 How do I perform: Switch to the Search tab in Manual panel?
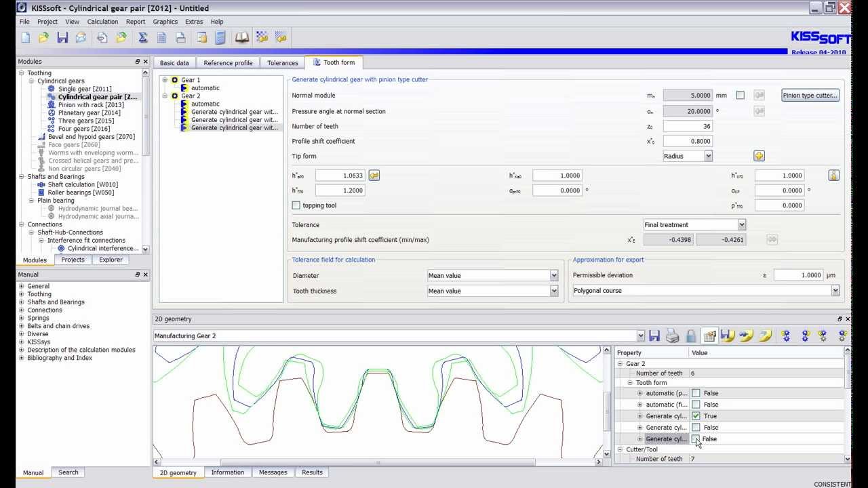pos(68,472)
